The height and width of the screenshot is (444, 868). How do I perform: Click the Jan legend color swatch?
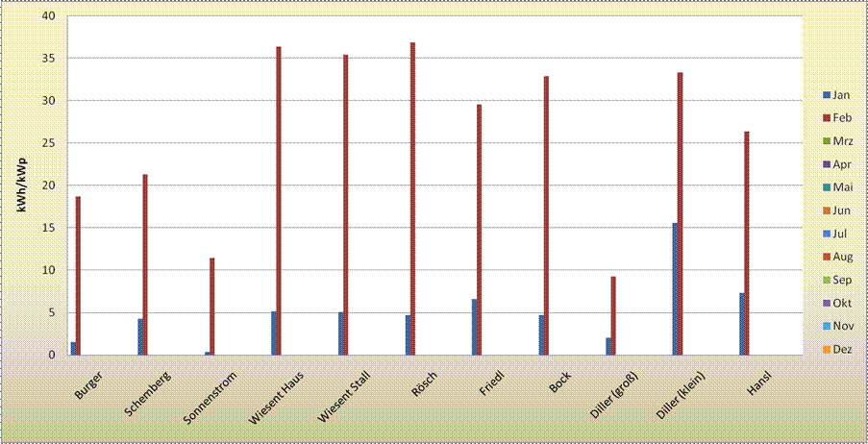coord(827,95)
